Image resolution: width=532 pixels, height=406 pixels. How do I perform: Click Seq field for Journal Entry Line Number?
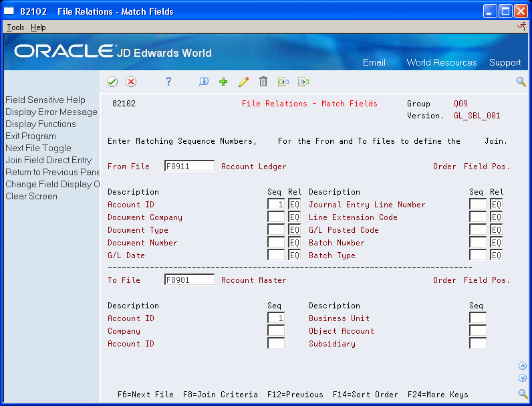pyautogui.click(x=478, y=205)
